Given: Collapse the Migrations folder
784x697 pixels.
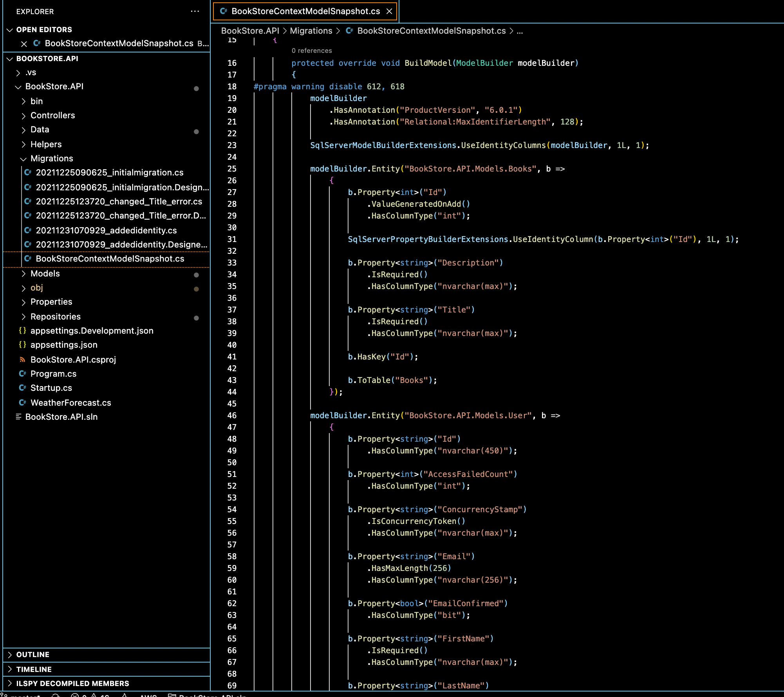Looking at the screenshot, I should [x=23, y=159].
